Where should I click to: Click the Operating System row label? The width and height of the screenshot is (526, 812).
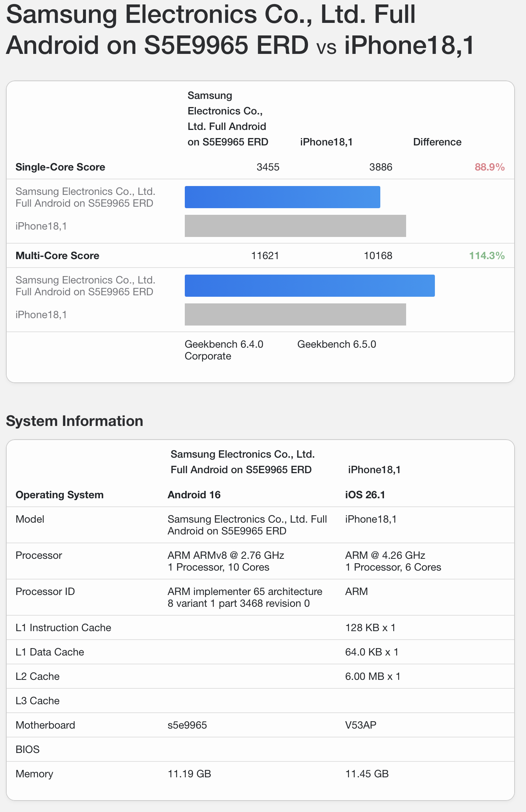tap(59, 495)
